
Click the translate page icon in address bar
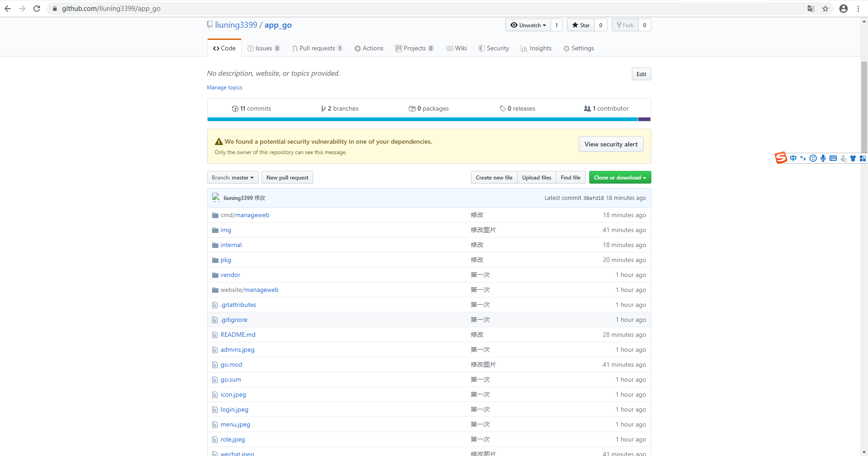click(x=811, y=9)
